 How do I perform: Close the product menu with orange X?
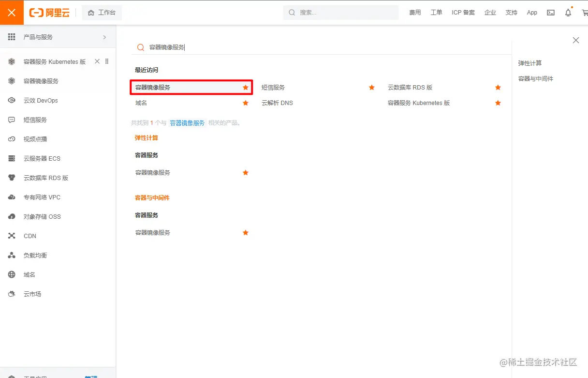(12, 13)
